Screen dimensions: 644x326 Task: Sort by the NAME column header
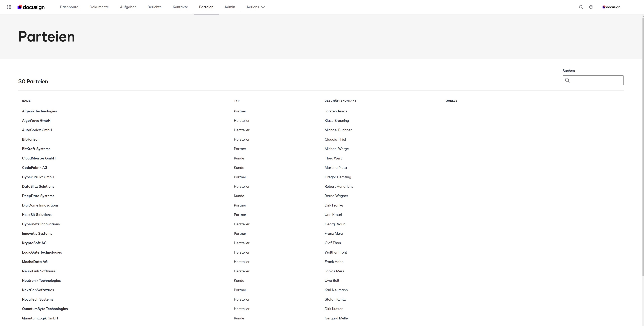(26, 101)
